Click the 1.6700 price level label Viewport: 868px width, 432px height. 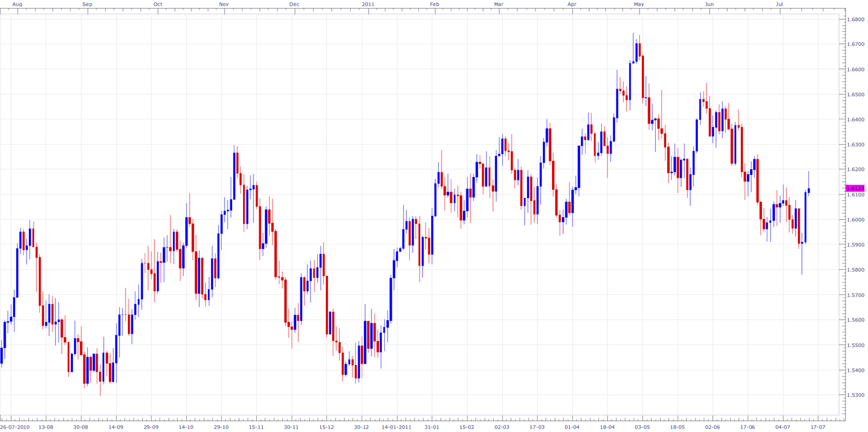point(855,44)
